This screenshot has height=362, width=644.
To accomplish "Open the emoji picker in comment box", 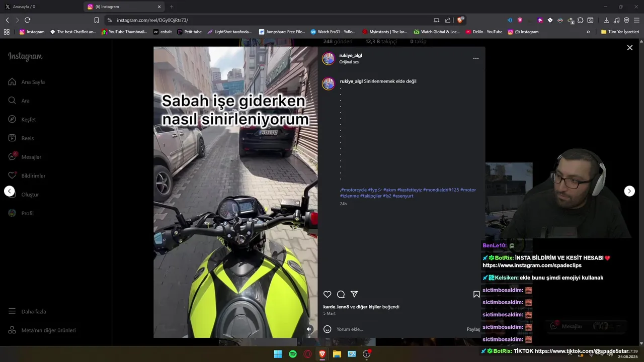I will 327,329.
